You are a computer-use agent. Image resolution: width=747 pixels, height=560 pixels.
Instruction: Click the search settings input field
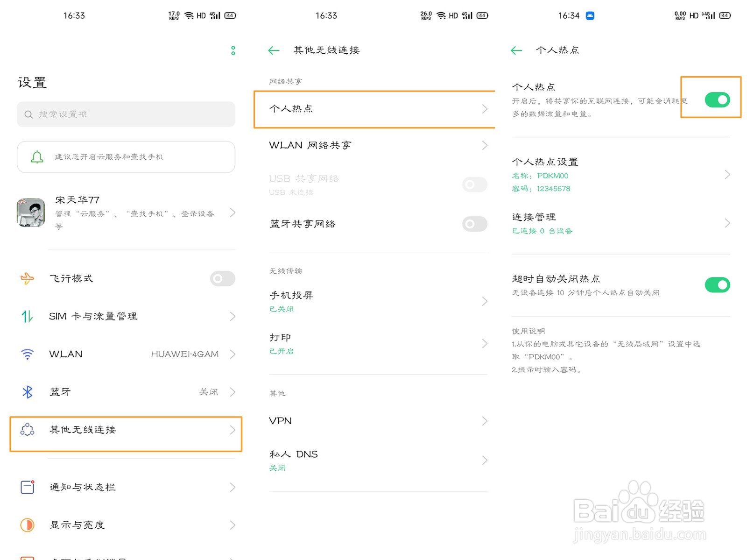pos(126,114)
